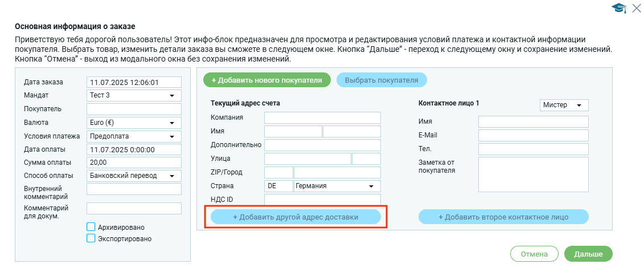The width and height of the screenshot is (644, 276).
Task: Add a second contact person
Action: click(503, 217)
